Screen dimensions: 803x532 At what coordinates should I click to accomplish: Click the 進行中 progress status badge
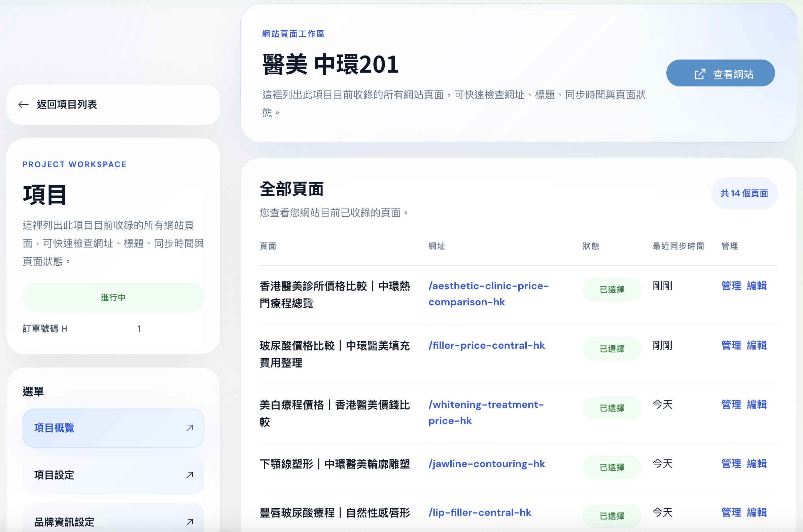113,298
